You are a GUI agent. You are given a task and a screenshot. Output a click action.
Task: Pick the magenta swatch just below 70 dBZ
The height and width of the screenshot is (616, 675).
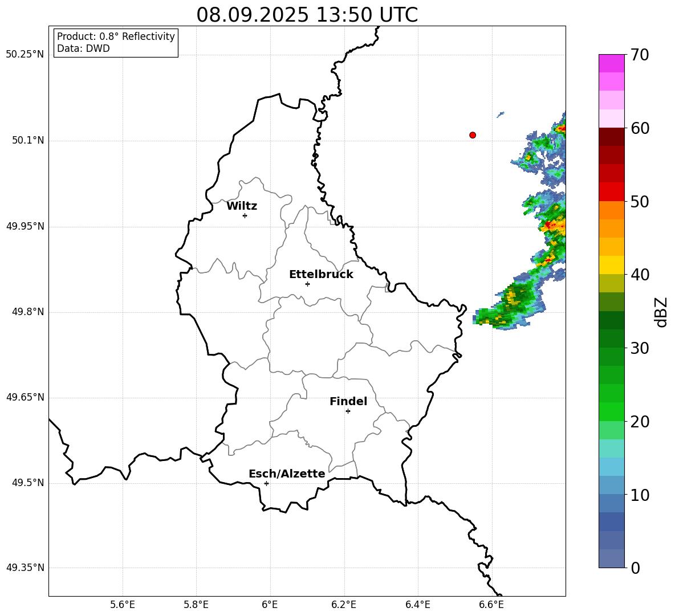point(612,64)
